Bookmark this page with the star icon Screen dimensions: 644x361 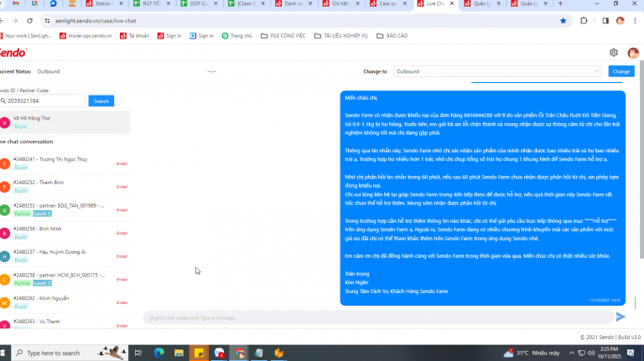[x=563, y=20]
